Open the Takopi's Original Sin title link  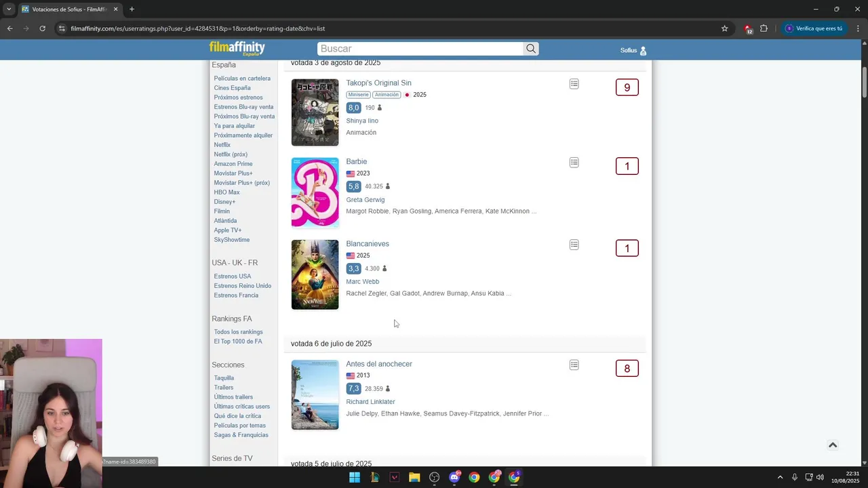(x=378, y=83)
